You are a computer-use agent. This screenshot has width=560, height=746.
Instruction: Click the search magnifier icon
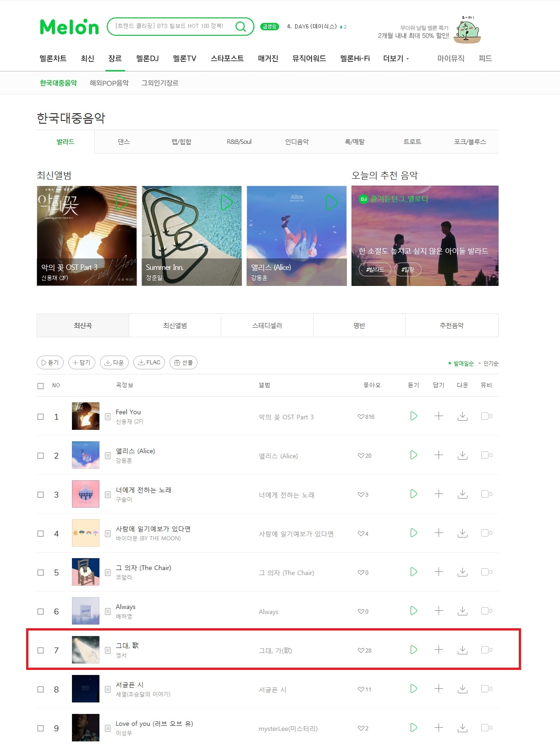pos(241,27)
